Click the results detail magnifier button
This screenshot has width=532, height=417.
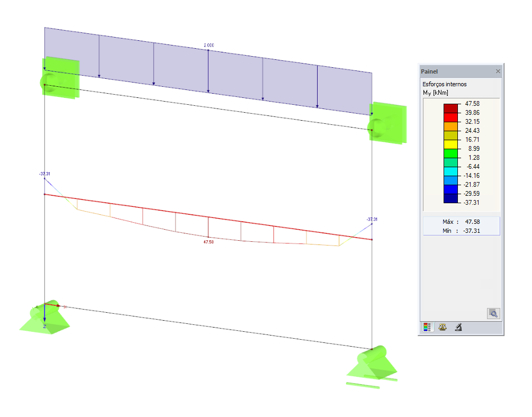(493, 313)
